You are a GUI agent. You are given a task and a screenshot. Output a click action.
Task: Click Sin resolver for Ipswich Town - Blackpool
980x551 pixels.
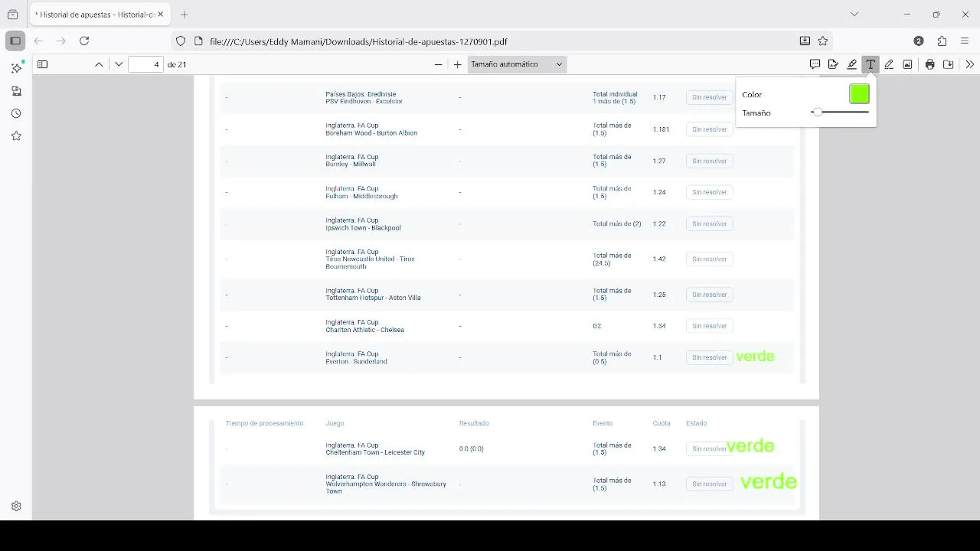click(x=709, y=223)
